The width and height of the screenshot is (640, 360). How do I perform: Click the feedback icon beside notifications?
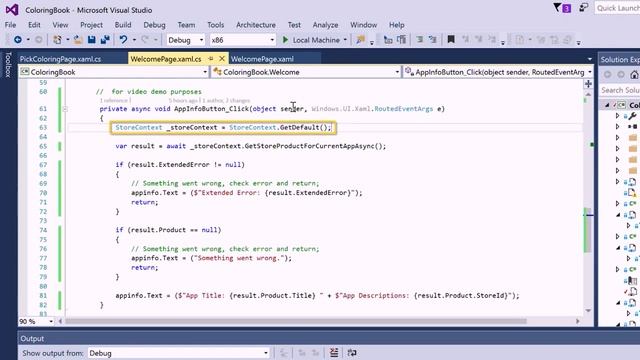coord(584,7)
